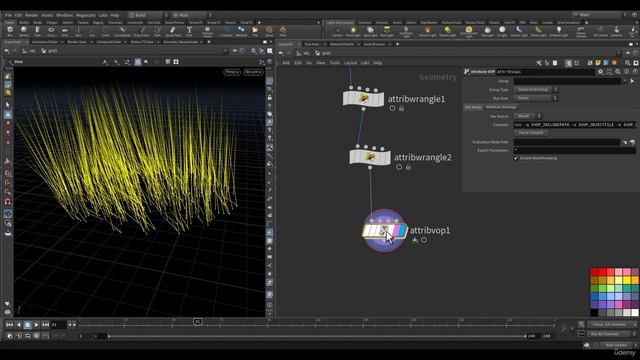Toggle attribwrangle2 lock flag

[x=408, y=167]
